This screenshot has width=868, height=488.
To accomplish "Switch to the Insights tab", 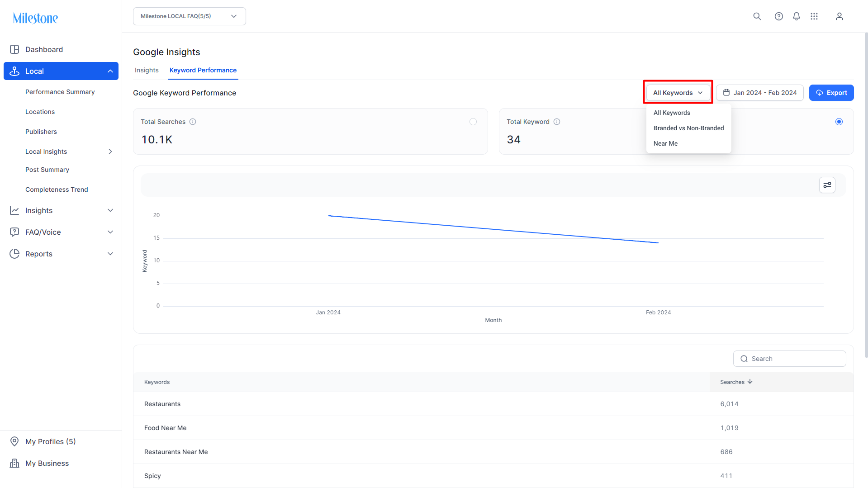I will click(147, 70).
